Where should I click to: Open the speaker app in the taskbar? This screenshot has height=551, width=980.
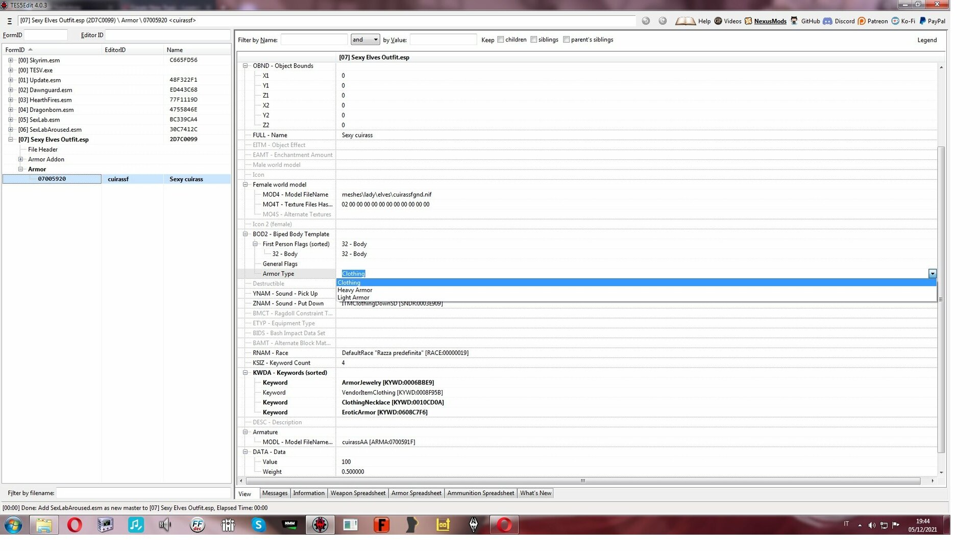165,525
